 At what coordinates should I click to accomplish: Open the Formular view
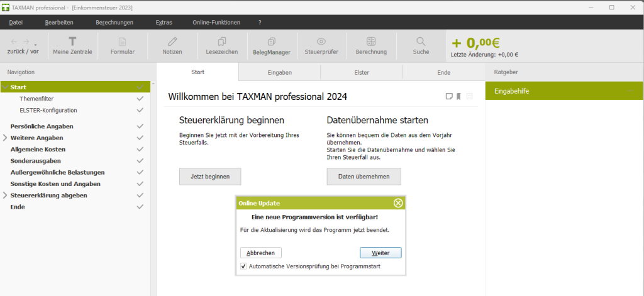[x=123, y=46]
